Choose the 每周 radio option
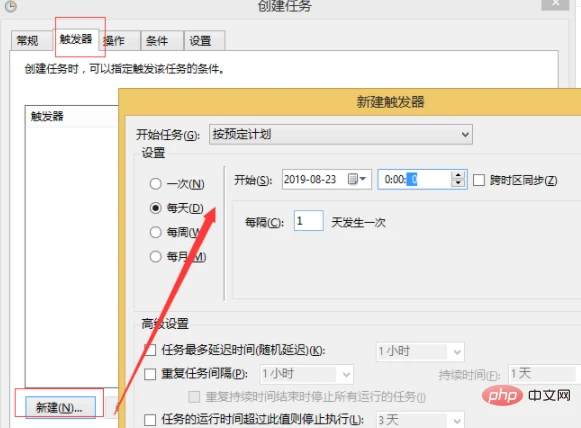581x428 pixels. coord(175,232)
